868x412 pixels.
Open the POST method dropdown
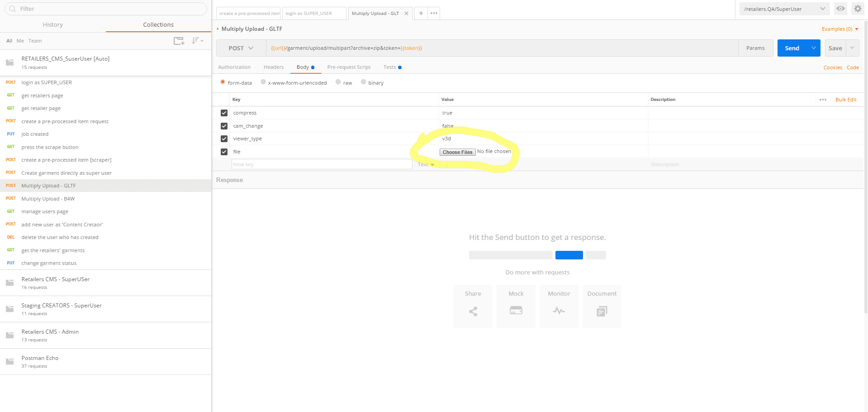coord(241,48)
